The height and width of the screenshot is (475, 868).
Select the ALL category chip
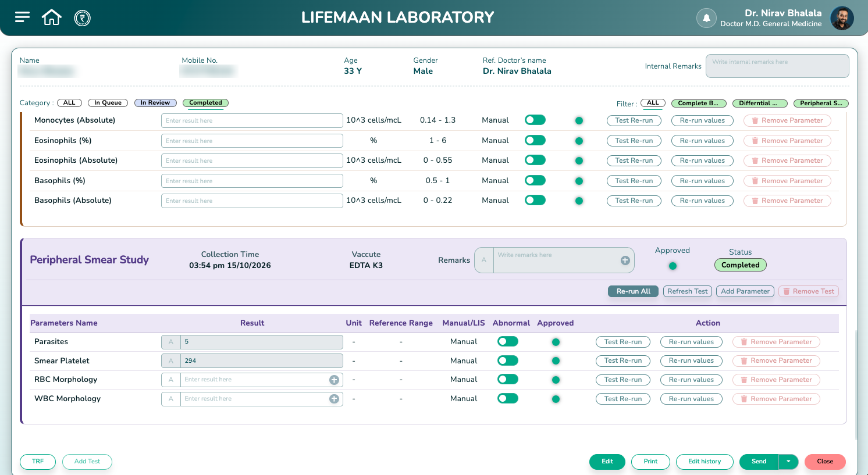tap(69, 103)
